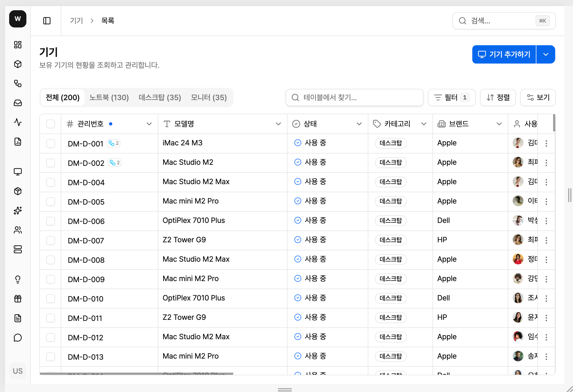This screenshot has width=573, height=392.
Task: Click the W workspace logo icon
Action: 18,19
